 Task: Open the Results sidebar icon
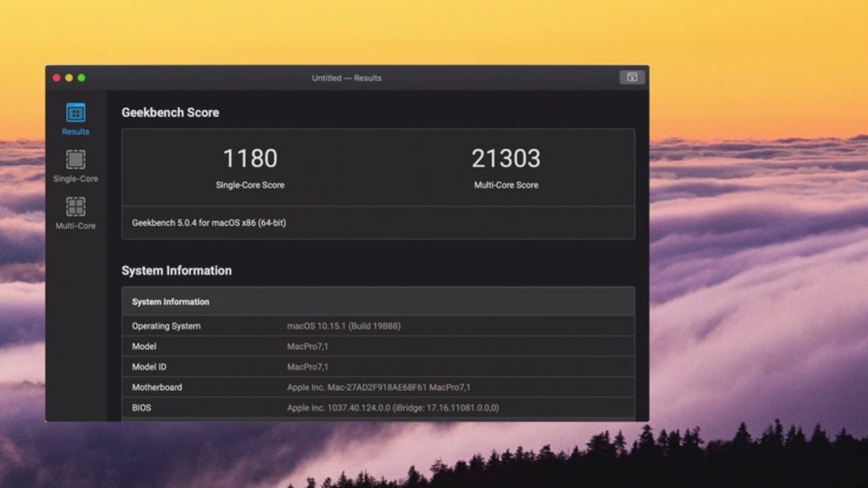[x=76, y=112]
